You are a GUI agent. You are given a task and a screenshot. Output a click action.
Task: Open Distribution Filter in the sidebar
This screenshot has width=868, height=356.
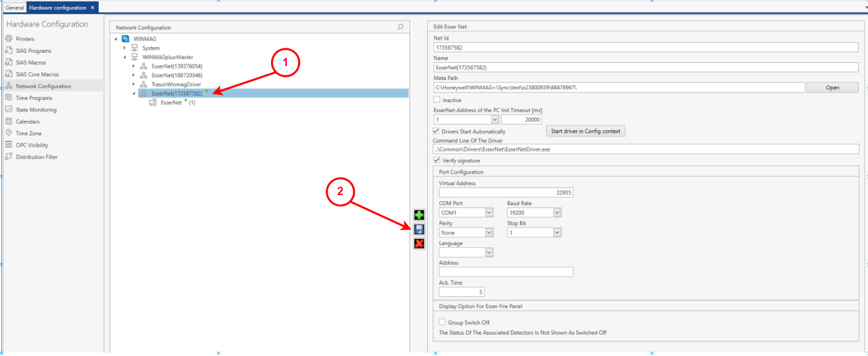point(36,157)
